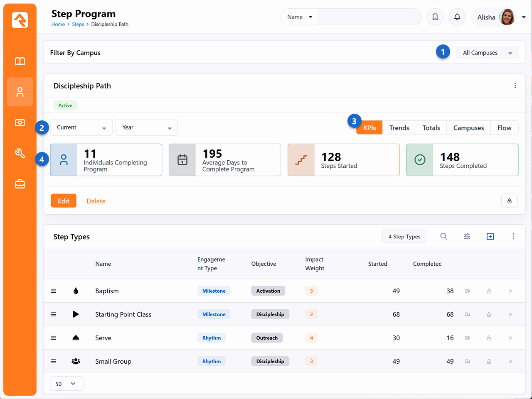This screenshot has height=399, width=532.
Task: Open the People section in sidebar
Action: click(20, 92)
